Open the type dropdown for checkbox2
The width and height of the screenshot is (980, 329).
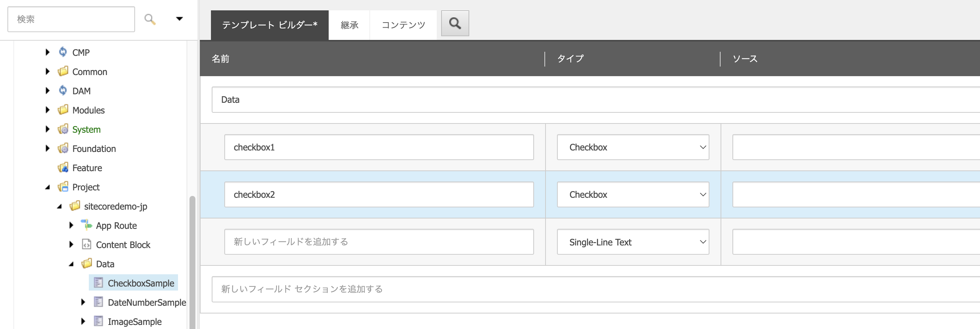(x=632, y=194)
